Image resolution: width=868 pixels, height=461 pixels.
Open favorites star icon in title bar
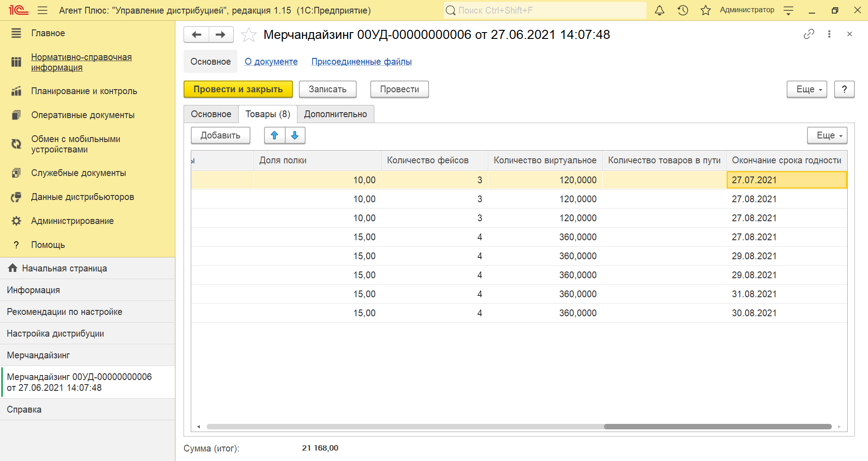point(706,10)
